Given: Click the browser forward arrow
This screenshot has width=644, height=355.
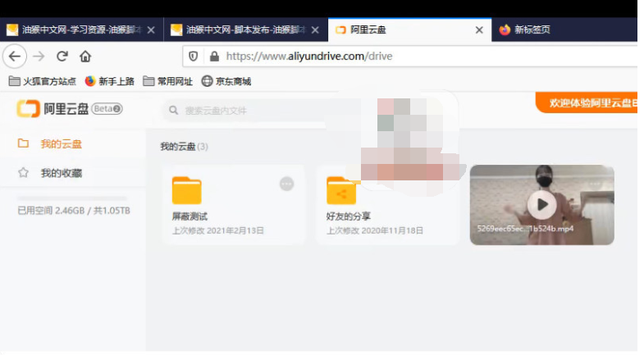Looking at the screenshot, I should pos(39,57).
